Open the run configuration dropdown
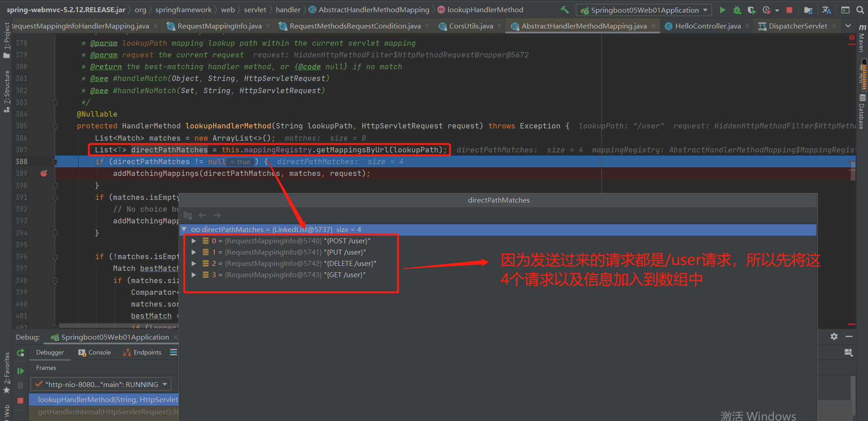Image resolution: width=868 pixels, height=421 pixels. (644, 10)
